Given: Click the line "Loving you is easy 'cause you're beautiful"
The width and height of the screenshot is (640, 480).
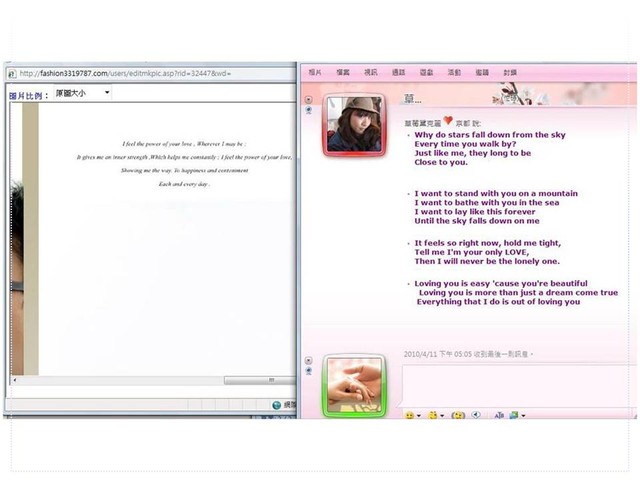Looking at the screenshot, I should [x=501, y=283].
